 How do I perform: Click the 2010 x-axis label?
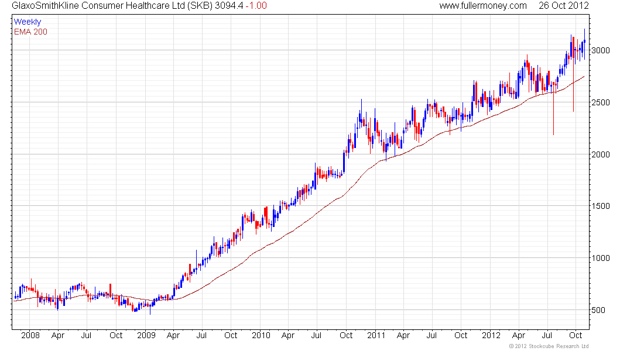point(261,335)
